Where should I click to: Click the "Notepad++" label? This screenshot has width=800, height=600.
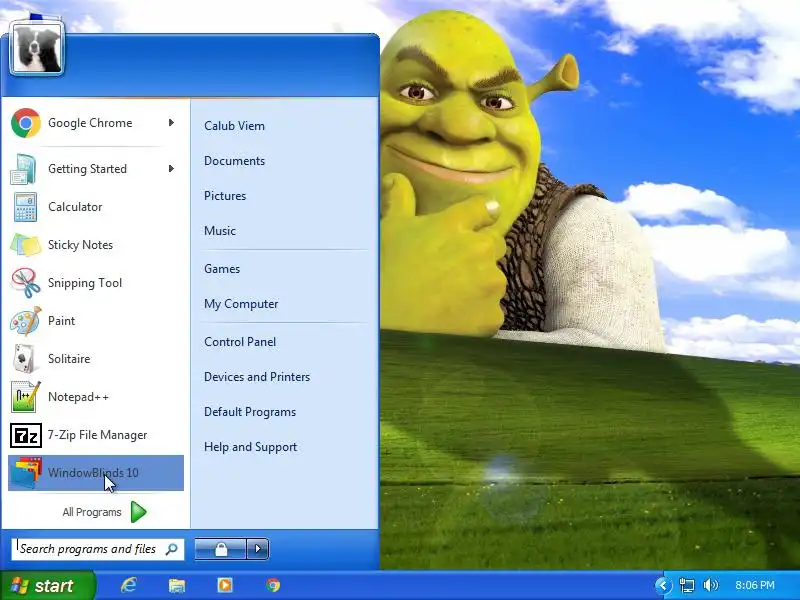[x=78, y=397]
